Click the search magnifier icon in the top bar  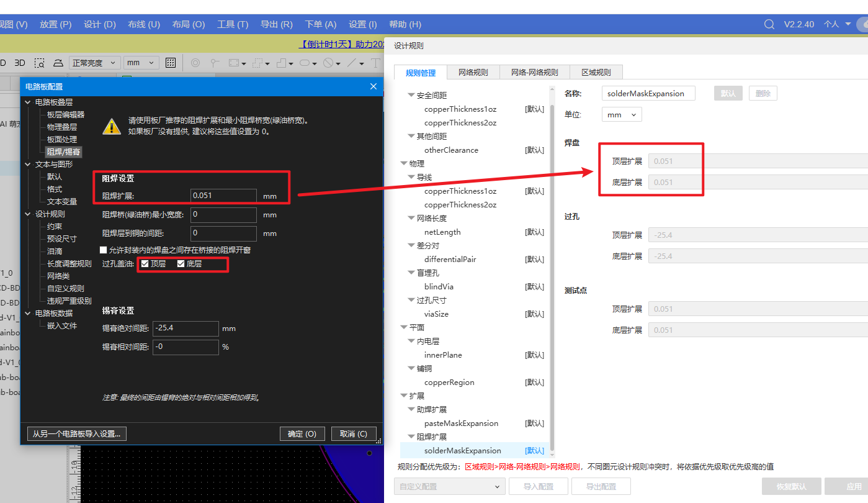(x=769, y=24)
